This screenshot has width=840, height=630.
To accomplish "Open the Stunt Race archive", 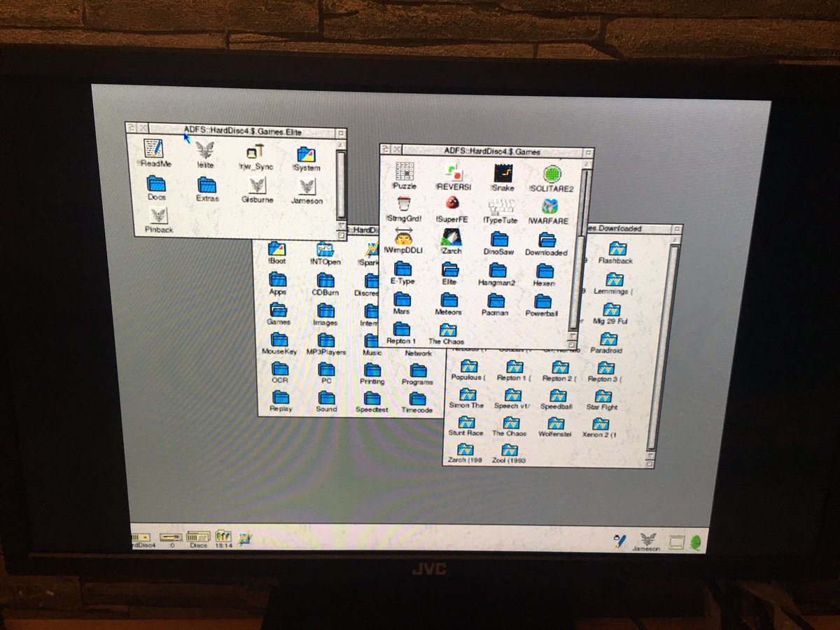I will [466, 422].
